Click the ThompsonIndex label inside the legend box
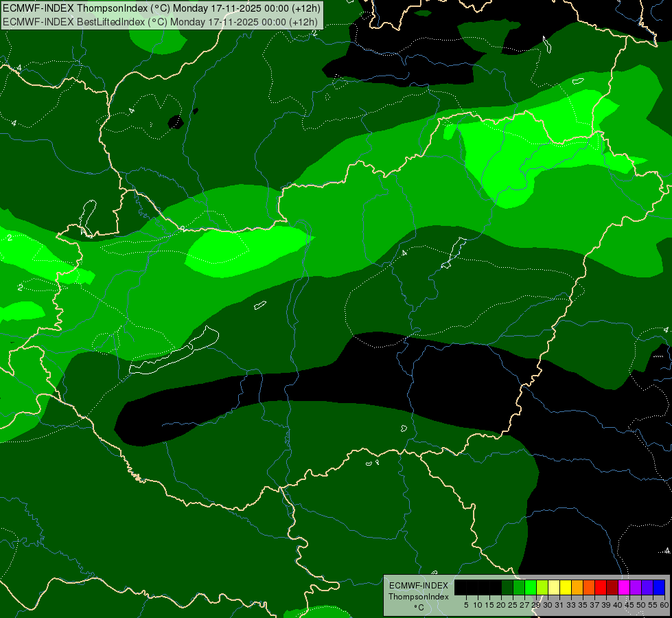Image resolution: width=672 pixels, height=618 pixels. point(419,597)
